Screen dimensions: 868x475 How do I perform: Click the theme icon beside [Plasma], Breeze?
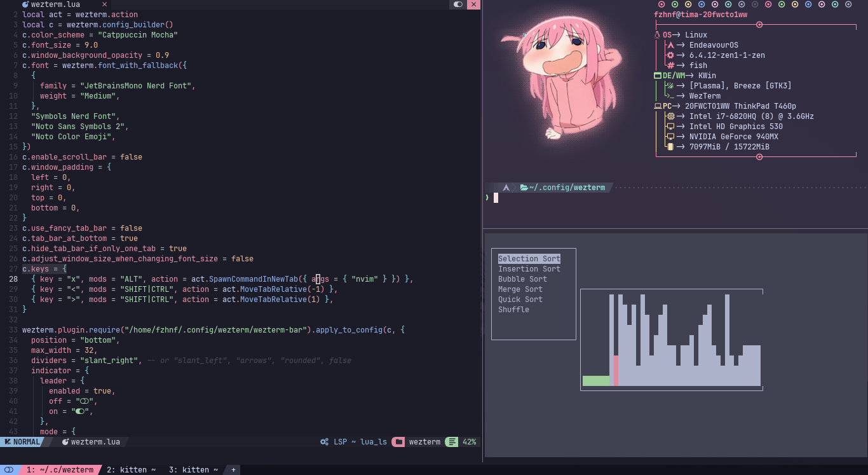tap(670, 86)
